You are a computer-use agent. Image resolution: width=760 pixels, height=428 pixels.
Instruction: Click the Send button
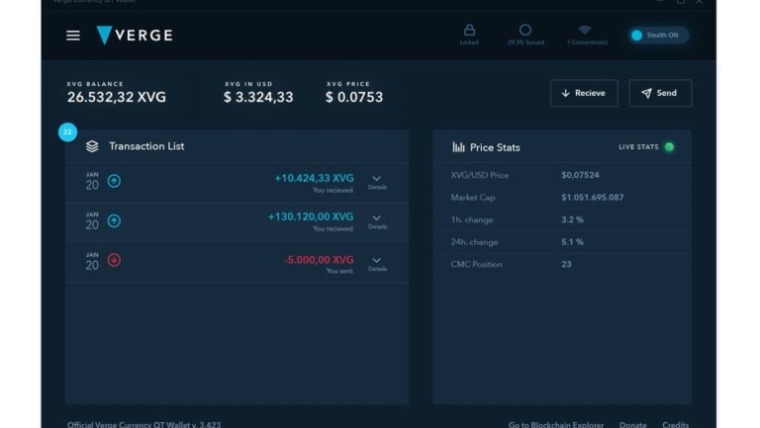coord(660,93)
